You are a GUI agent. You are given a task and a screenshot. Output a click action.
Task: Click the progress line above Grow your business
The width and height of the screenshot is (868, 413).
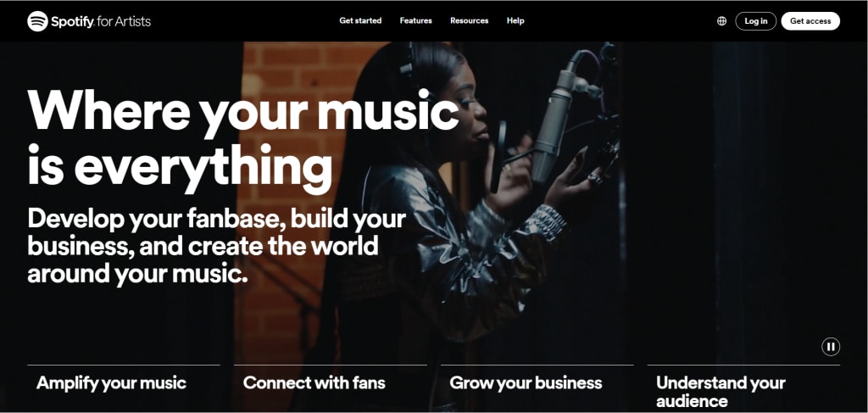(537, 365)
